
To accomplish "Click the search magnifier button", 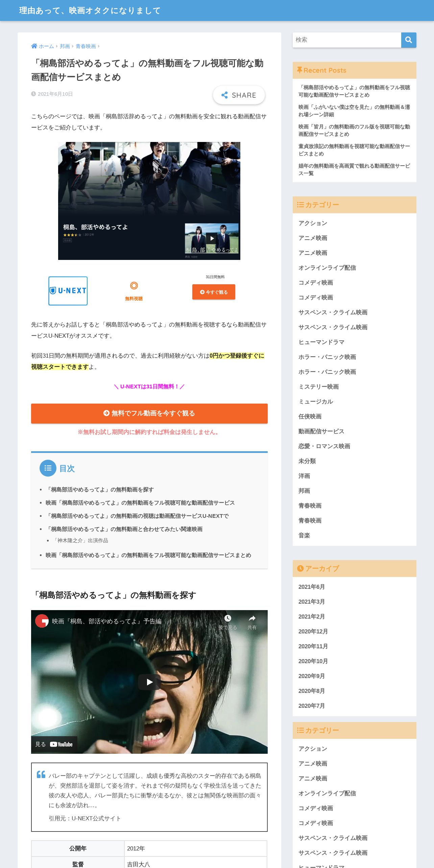I will point(408,40).
